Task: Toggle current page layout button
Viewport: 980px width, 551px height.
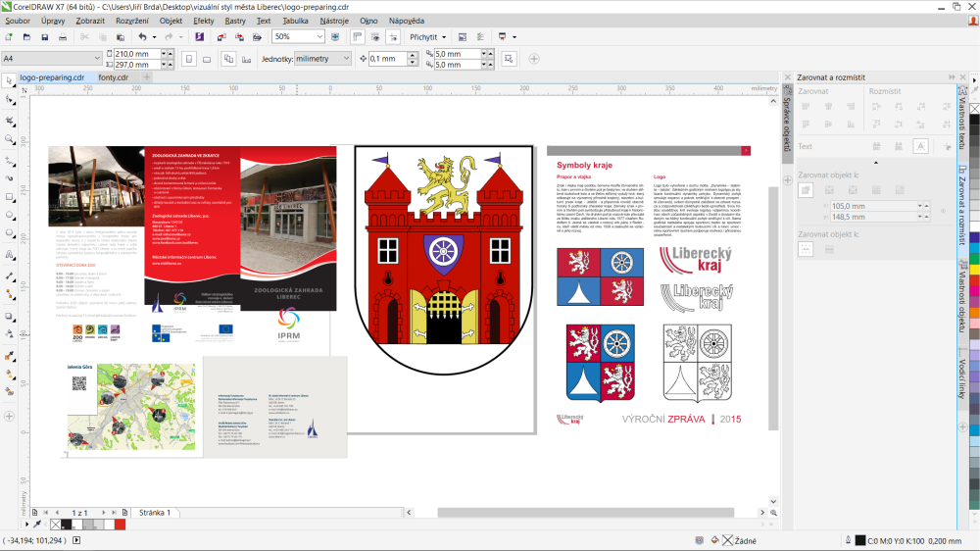Action: (x=246, y=59)
